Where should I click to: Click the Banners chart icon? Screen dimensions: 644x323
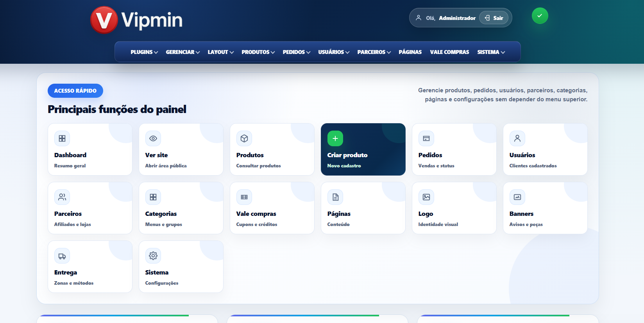517,197
